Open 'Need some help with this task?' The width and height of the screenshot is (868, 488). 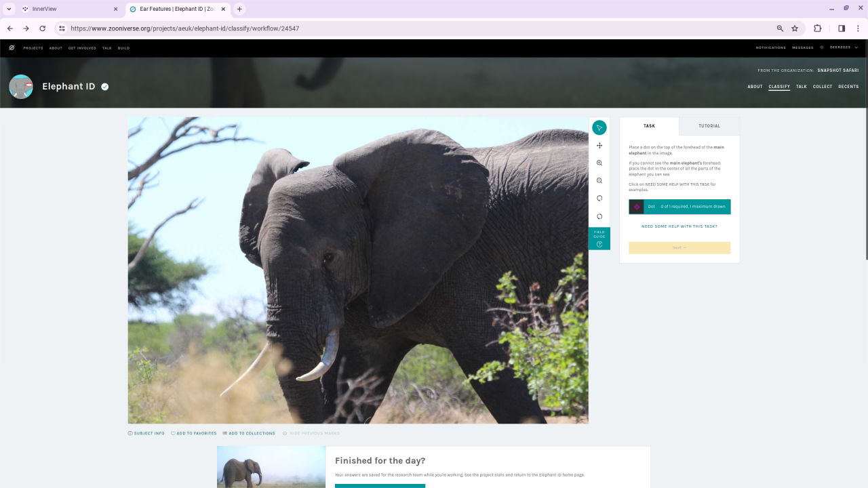coord(679,226)
